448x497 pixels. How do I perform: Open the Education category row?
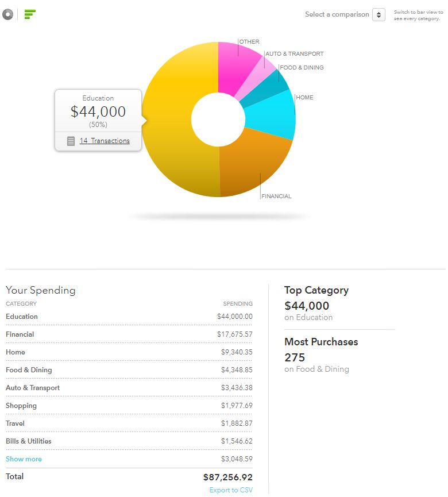[x=129, y=317]
